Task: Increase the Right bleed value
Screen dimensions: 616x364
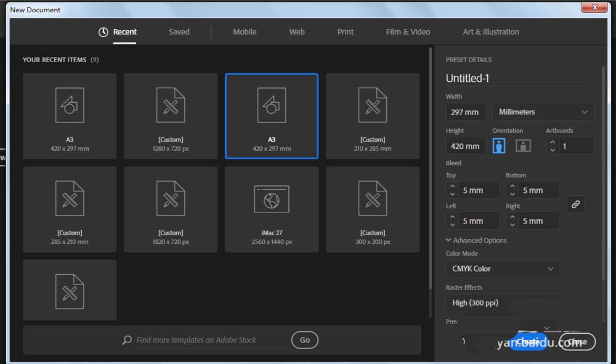Action: (x=513, y=217)
